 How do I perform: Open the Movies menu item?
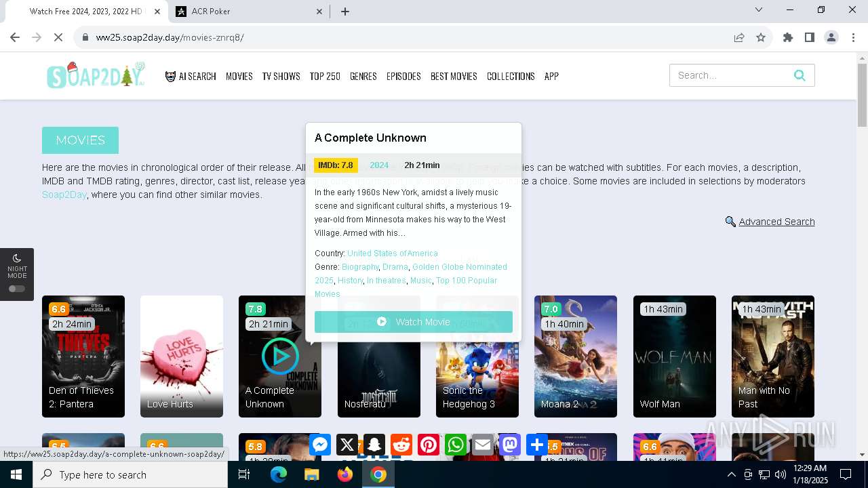tap(239, 76)
